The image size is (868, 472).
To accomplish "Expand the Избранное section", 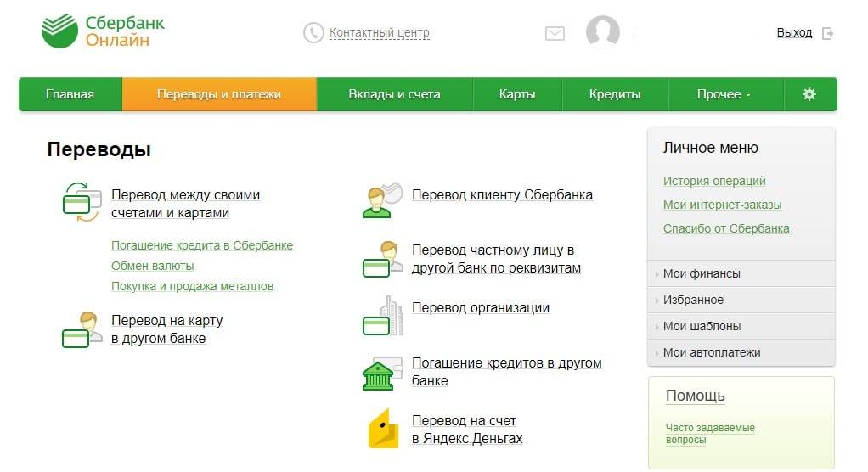I will (693, 300).
